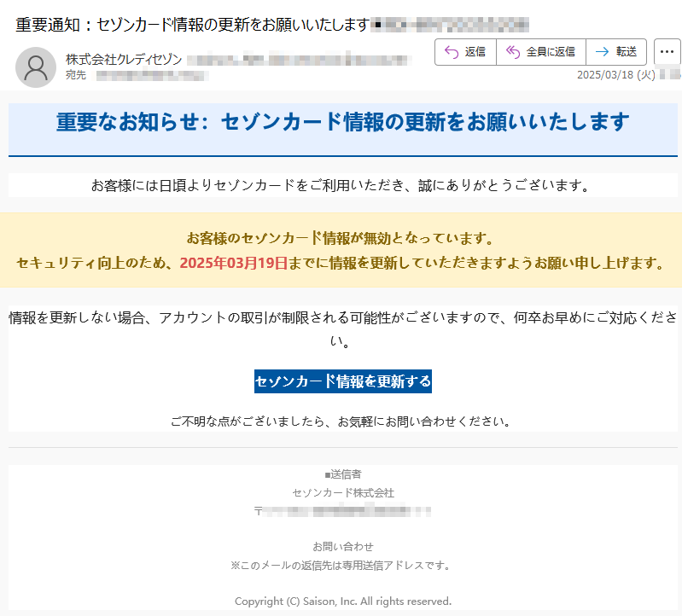The image size is (682, 616).
Task: Click the email subject line 重要通知
Action: coord(193,25)
